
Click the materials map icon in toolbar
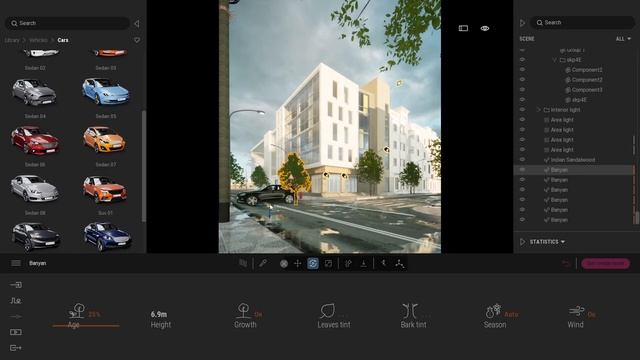coord(243,264)
